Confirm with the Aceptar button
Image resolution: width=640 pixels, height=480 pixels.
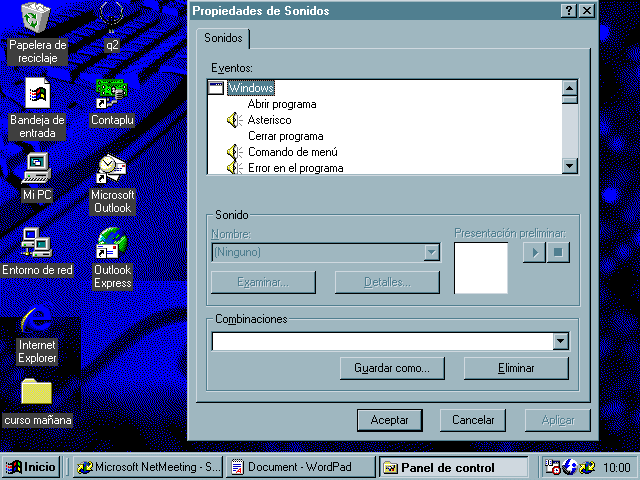point(389,420)
